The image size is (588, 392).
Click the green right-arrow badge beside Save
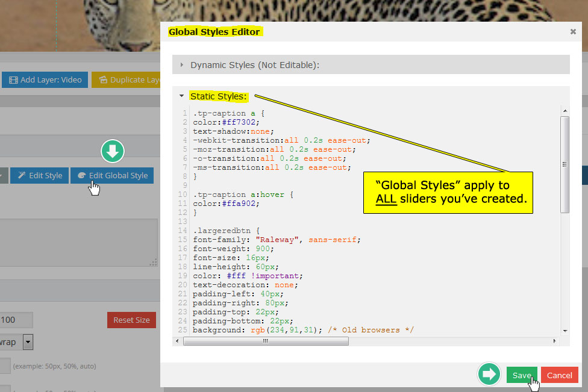pyautogui.click(x=489, y=374)
